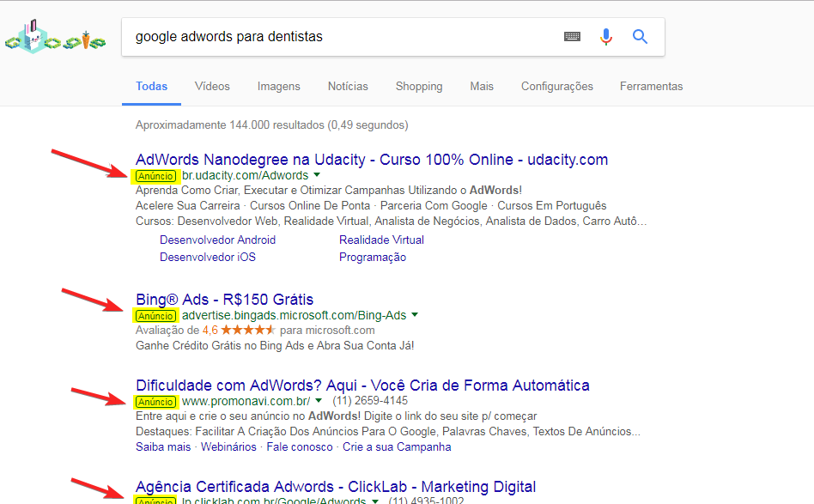Open the Ferramentas menu

coord(651,86)
